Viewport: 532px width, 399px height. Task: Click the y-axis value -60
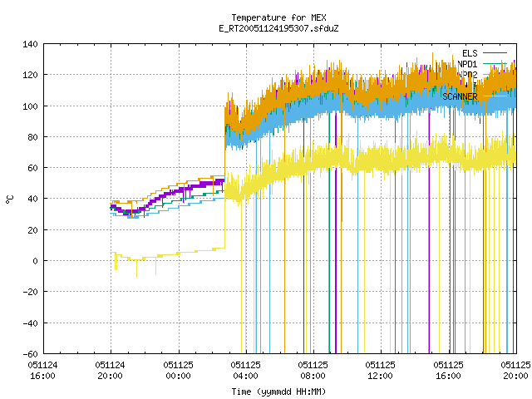30,354
